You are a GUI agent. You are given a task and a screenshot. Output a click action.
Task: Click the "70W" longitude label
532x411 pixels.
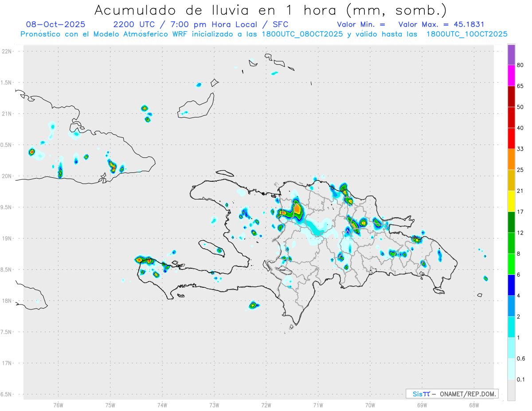[370, 405]
